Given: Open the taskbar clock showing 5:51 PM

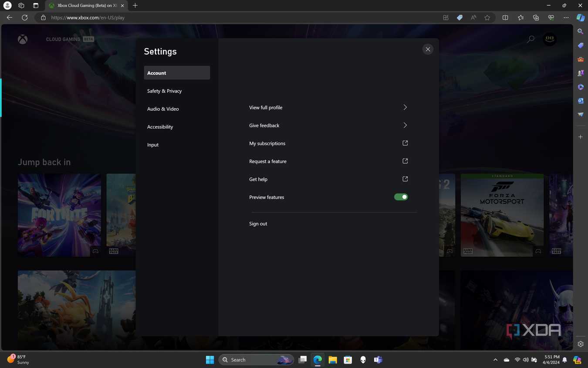Looking at the screenshot, I should [551, 360].
